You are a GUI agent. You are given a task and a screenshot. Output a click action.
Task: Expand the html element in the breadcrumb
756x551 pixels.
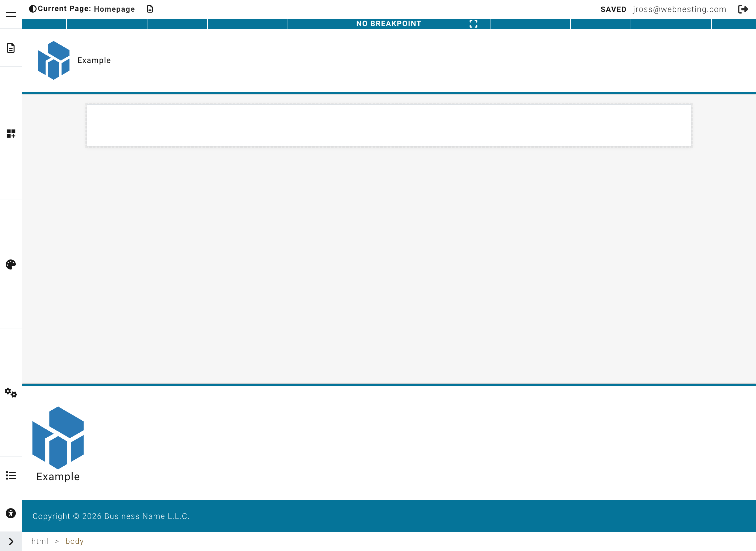coord(40,541)
